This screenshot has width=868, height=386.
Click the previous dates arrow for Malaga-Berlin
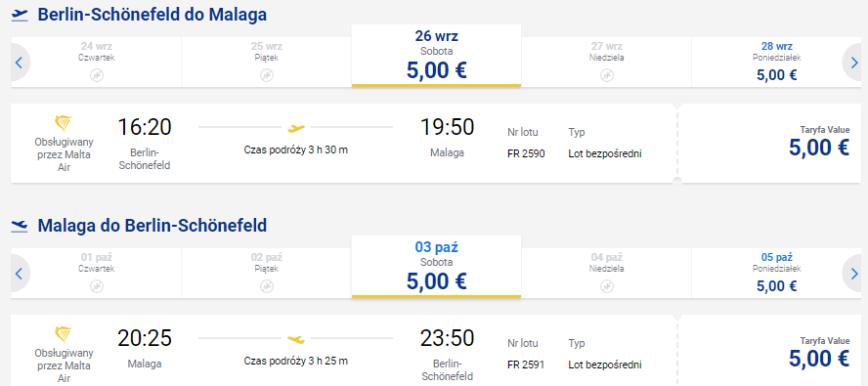click(x=19, y=273)
